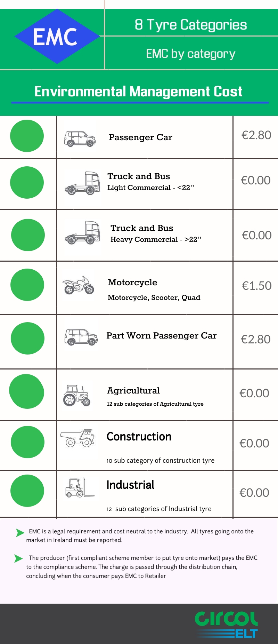Click green arrow bullet beside producer paragraph
Viewport: 278px width, 644px height.
18,558
